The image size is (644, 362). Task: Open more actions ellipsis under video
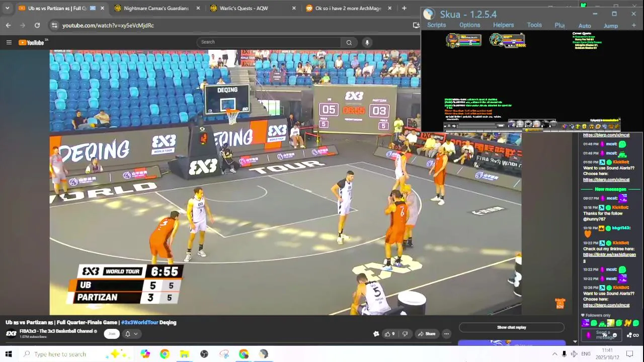[446, 334]
